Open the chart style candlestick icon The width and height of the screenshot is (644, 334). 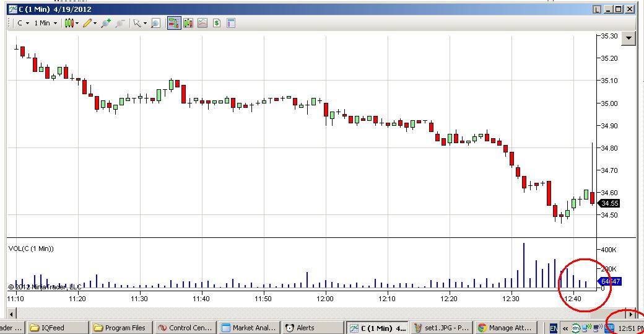pos(69,24)
